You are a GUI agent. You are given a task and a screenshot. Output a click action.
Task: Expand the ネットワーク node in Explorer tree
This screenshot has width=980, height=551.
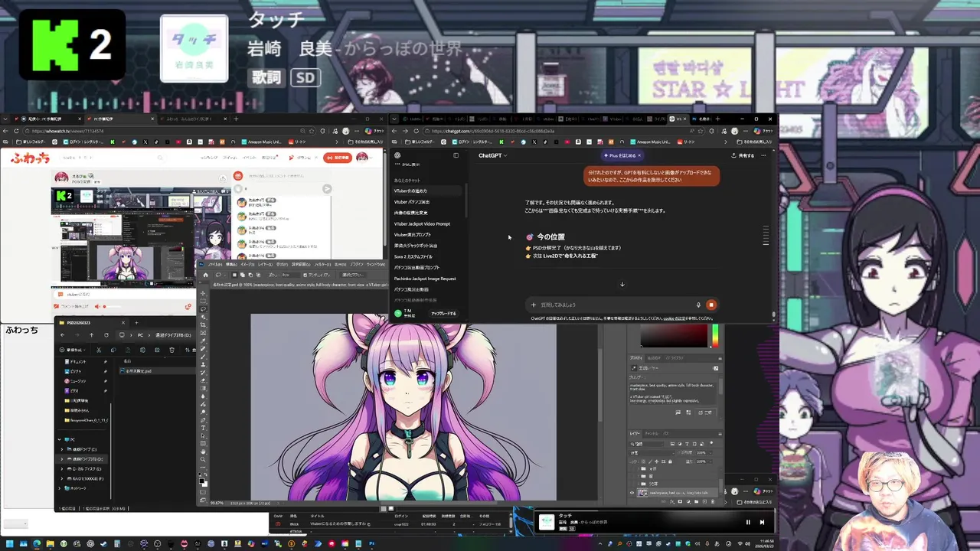click(60, 488)
